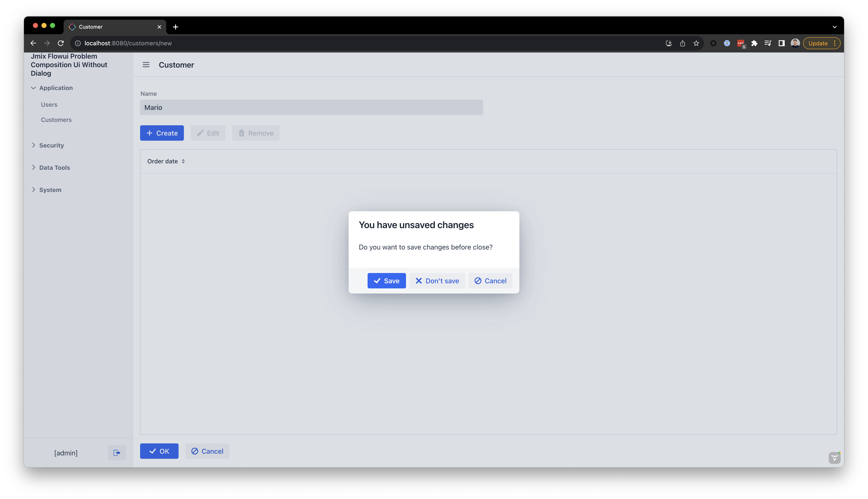Screen dimensions: 868x499
Task: Expand the Data Tools menu section
Action: [34, 167]
